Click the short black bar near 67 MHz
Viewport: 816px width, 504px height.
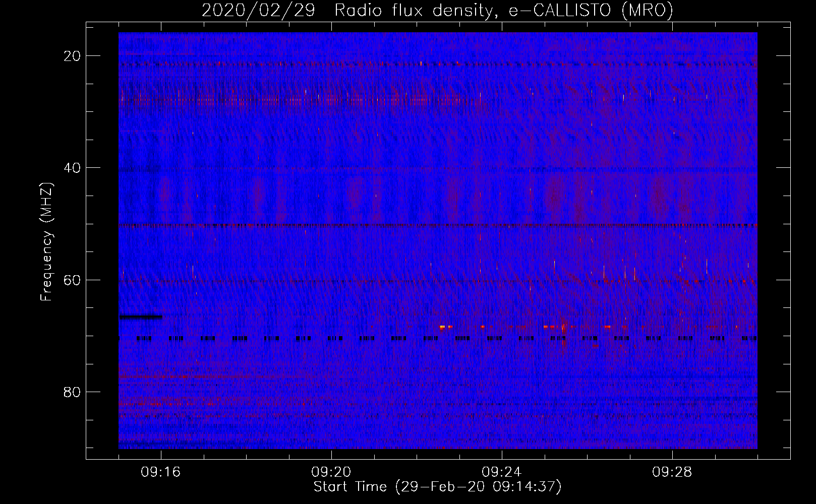pyautogui.click(x=141, y=317)
